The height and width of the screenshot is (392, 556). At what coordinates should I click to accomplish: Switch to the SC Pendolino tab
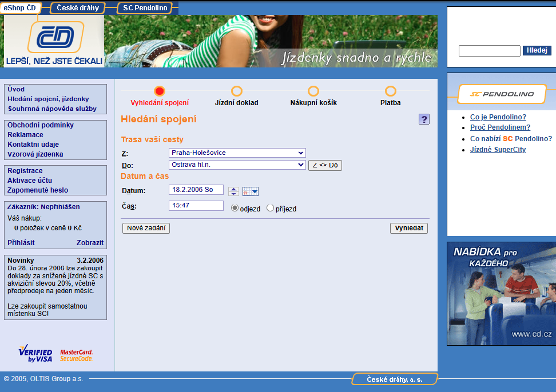145,8
